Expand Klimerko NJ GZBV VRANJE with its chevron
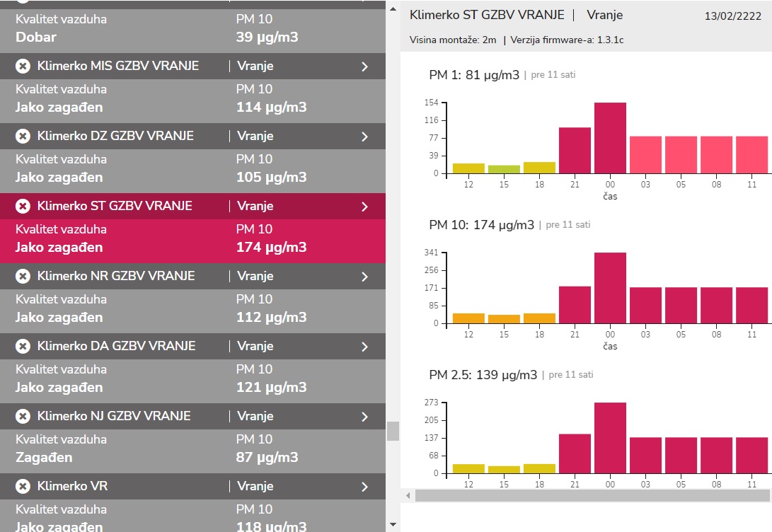This screenshot has width=772, height=532. click(x=365, y=417)
